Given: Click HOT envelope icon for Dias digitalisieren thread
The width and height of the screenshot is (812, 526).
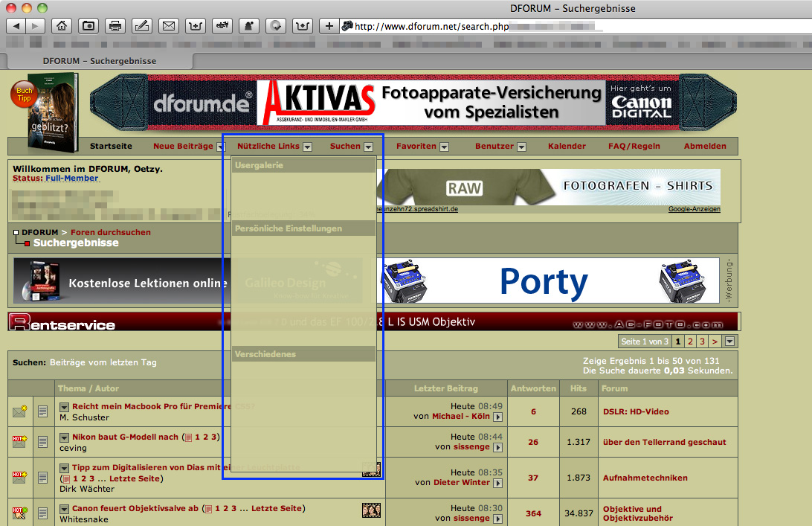Looking at the screenshot, I should [x=19, y=478].
